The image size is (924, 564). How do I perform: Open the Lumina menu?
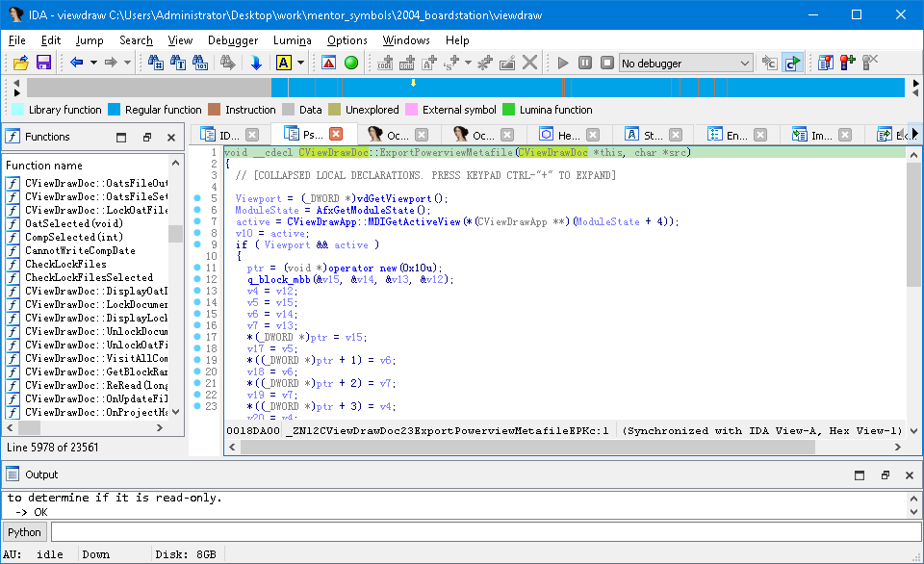[292, 40]
